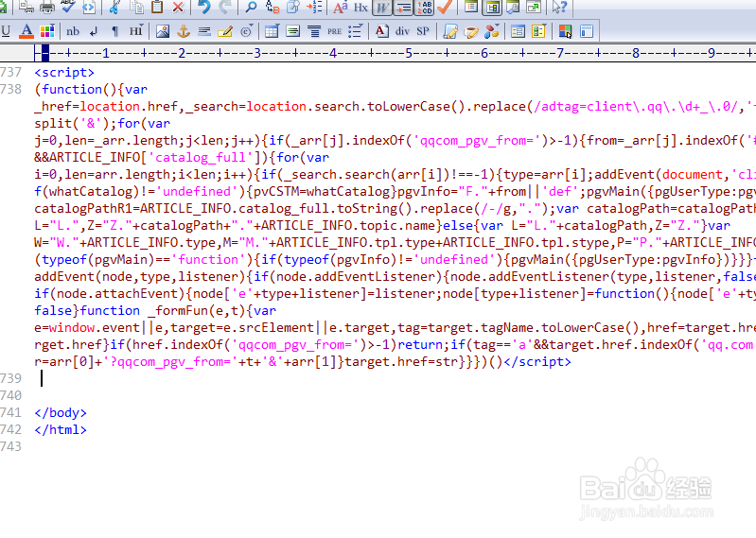Show the Document Selector icon
The image size is (756, 538).
[x=471, y=7]
